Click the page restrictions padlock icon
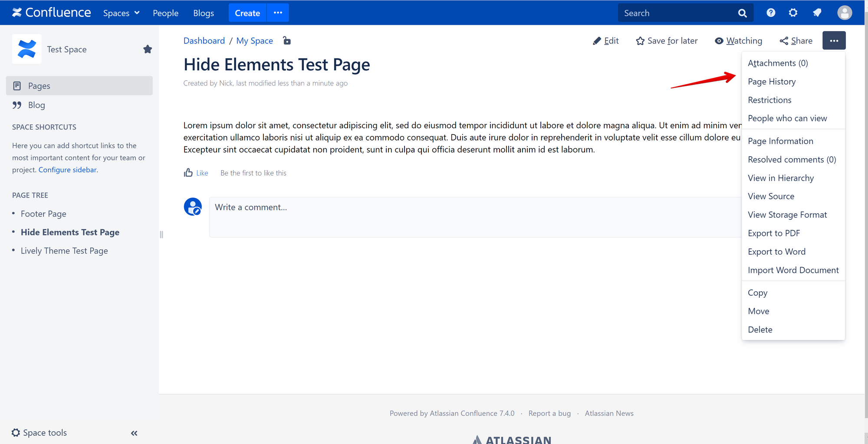868x444 pixels. [287, 40]
